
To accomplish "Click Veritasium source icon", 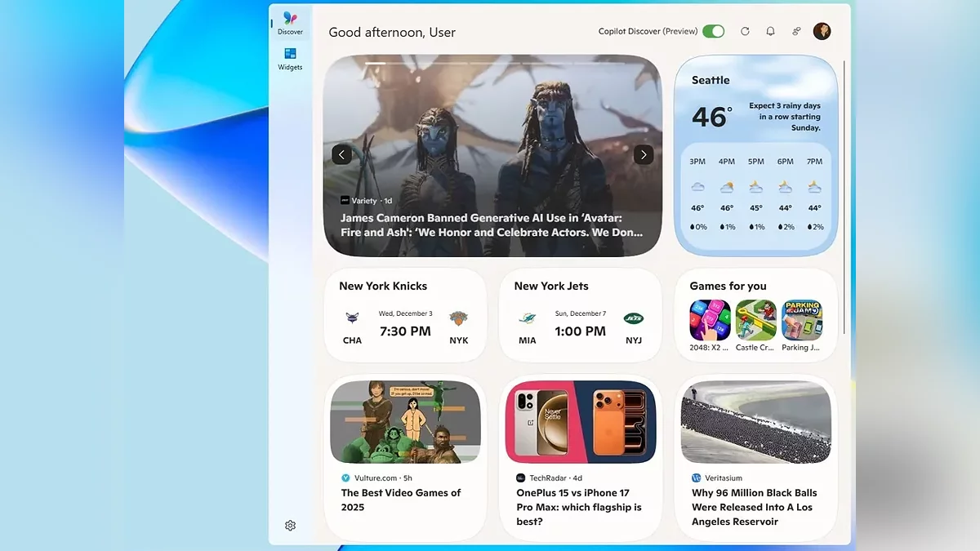I will click(x=696, y=478).
